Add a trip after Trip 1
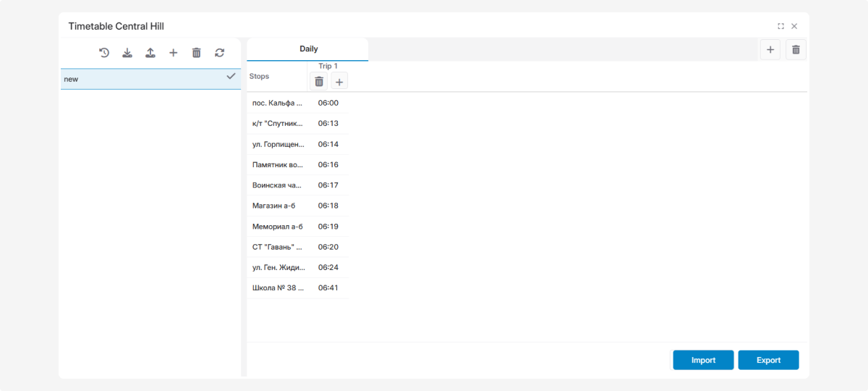The width and height of the screenshot is (868, 391). (x=339, y=82)
